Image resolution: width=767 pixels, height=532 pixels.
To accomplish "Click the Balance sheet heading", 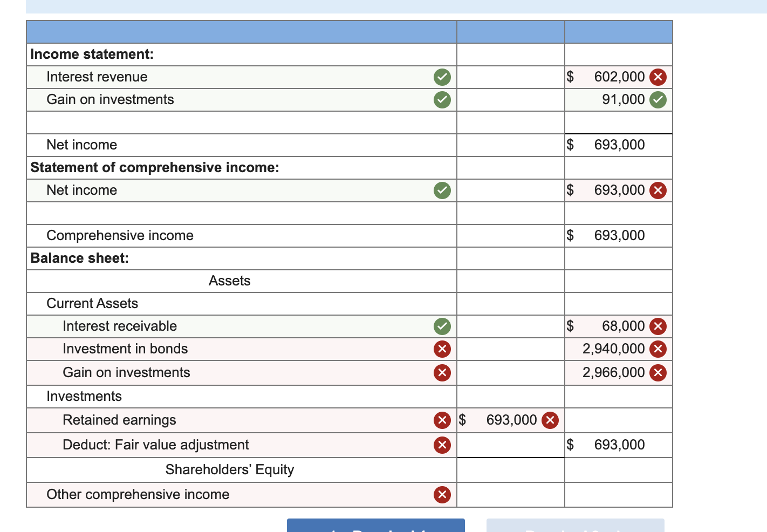I will [x=79, y=258].
